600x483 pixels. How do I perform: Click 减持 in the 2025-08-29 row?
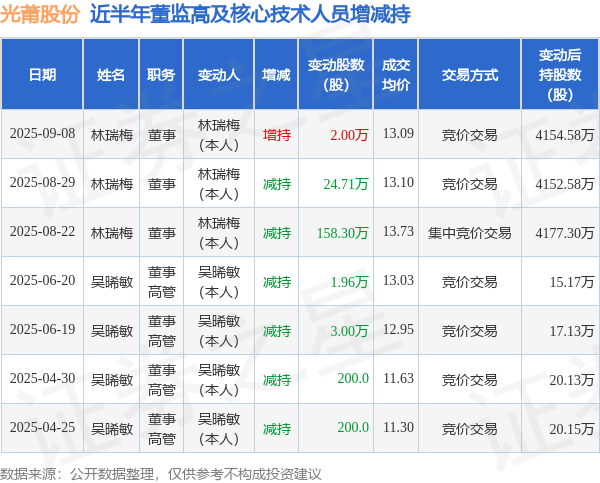coord(277,184)
